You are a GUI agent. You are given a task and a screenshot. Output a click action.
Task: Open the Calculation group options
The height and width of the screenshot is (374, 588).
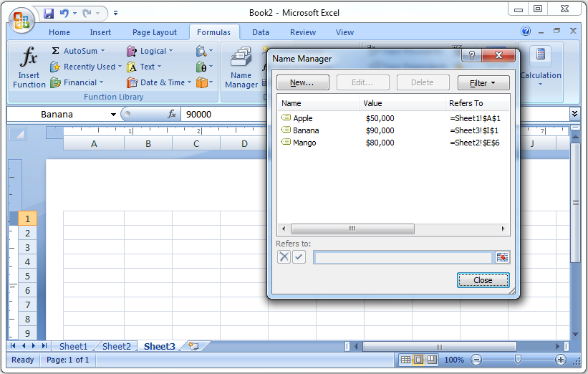[541, 67]
